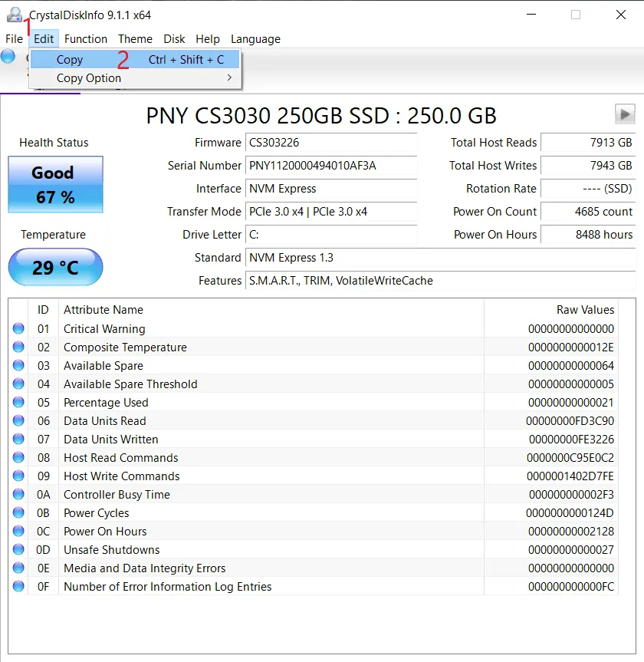Click the Good 67 % health status button
Image resolution: width=644 pixels, height=662 pixels.
[55, 185]
